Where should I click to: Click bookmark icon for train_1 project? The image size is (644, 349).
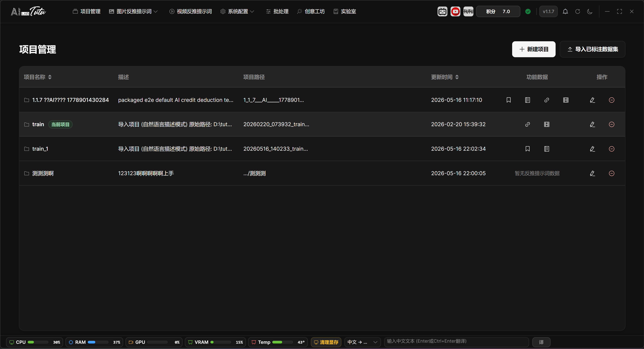click(x=528, y=149)
